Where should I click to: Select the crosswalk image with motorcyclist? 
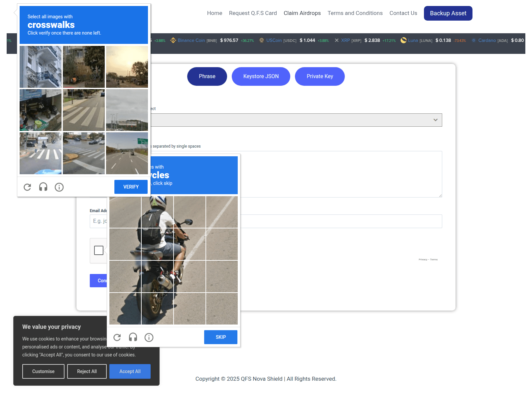click(x=41, y=153)
